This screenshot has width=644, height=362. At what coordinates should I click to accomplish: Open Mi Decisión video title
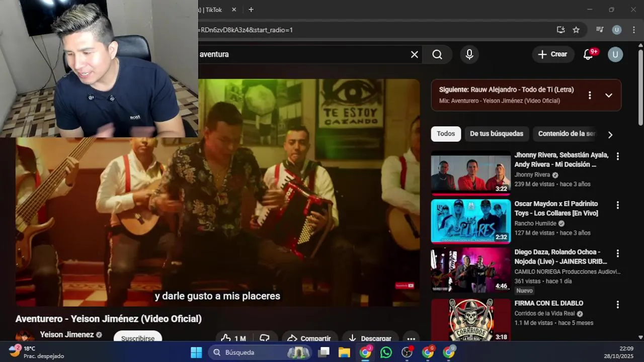coord(561,160)
